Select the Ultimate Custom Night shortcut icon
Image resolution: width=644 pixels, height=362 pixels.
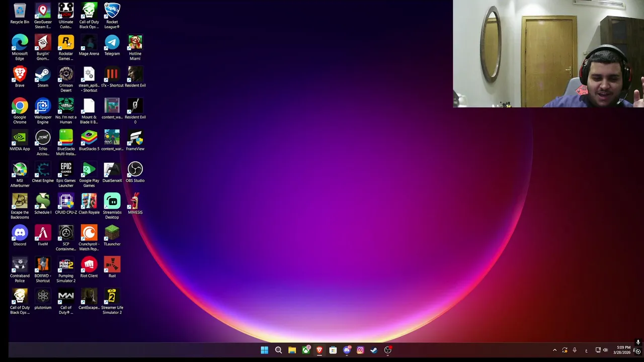click(x=66, y=16)
